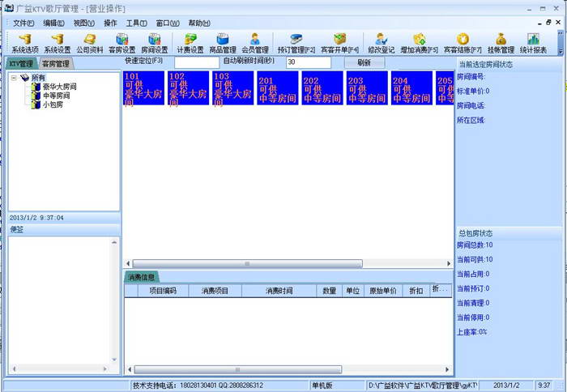This screenshot has height=392, width=567.
Task: Click the 消费项目 column header
Action: pyautogui.click(x=215, y=291)
